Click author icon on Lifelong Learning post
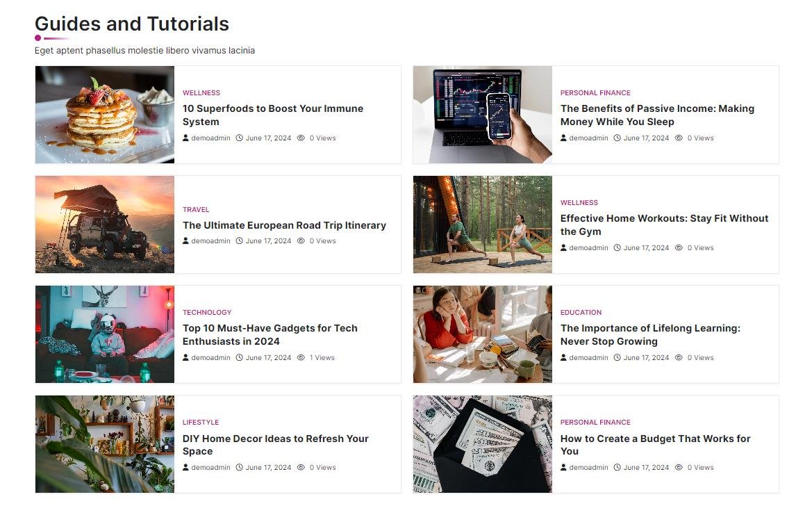The width and height of the screenshot is (812, 506). (563, 358)
